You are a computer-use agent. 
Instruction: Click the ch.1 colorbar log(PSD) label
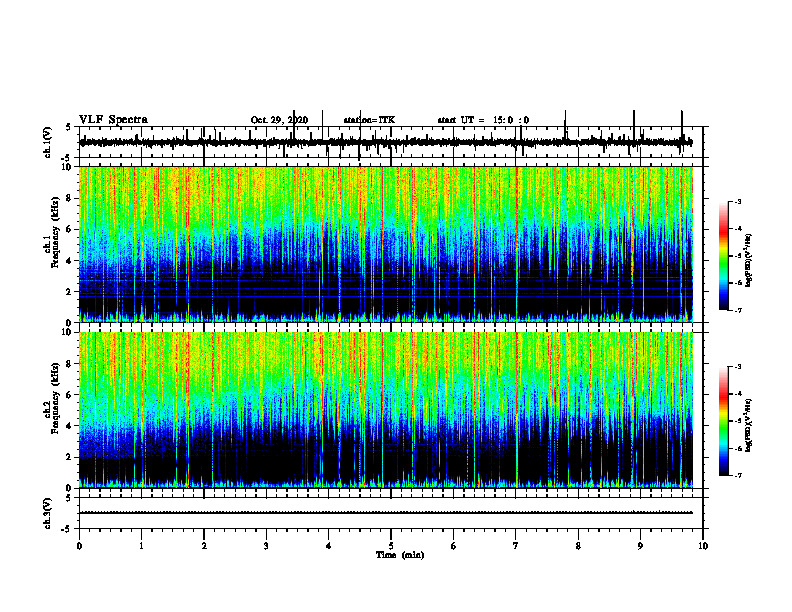pos(749,261)
